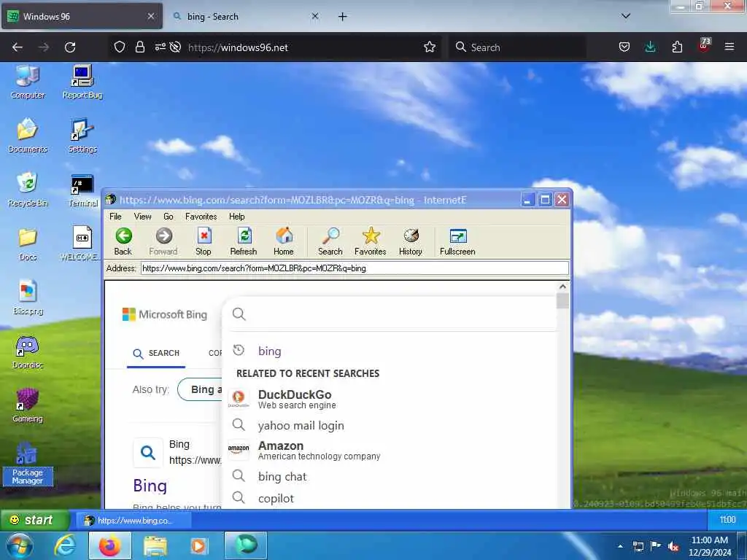
Task: Refresh the Bing page in InternetExplorer
Action: click(244, 241)
